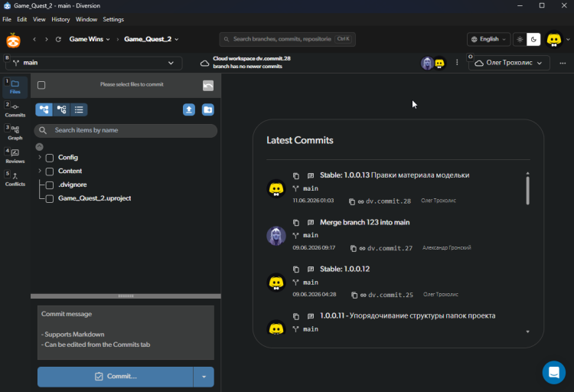Switch to flat list view icon
Image resolution: width=574 pixels, height=392 pixels.
79,109
